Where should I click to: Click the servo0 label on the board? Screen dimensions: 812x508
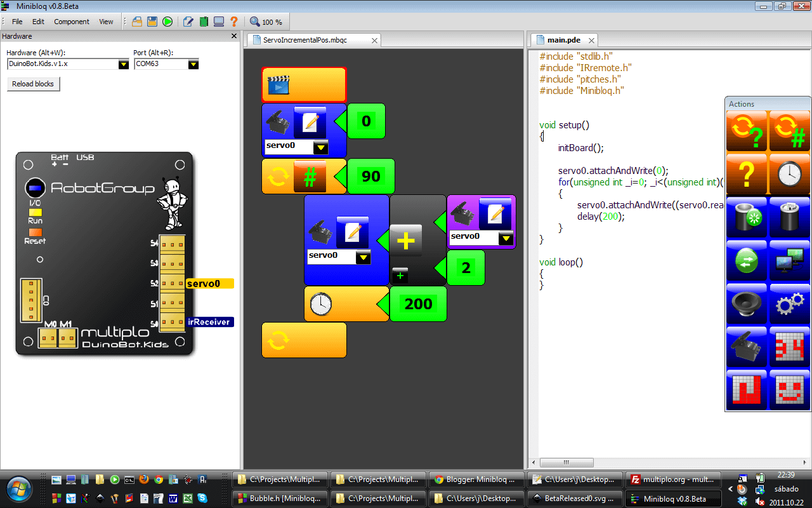click(x=210, y=284)
